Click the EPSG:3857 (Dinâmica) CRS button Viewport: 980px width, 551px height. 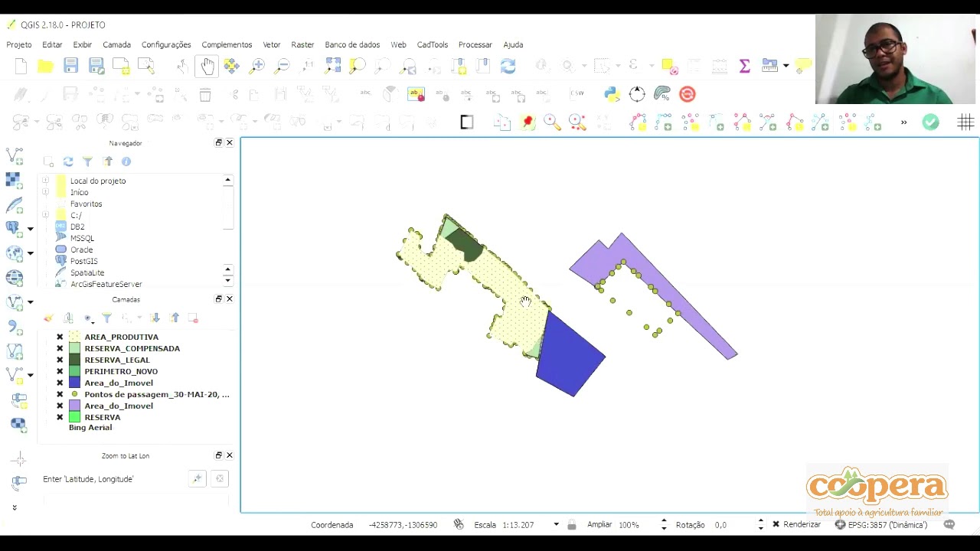click(880, 525)
